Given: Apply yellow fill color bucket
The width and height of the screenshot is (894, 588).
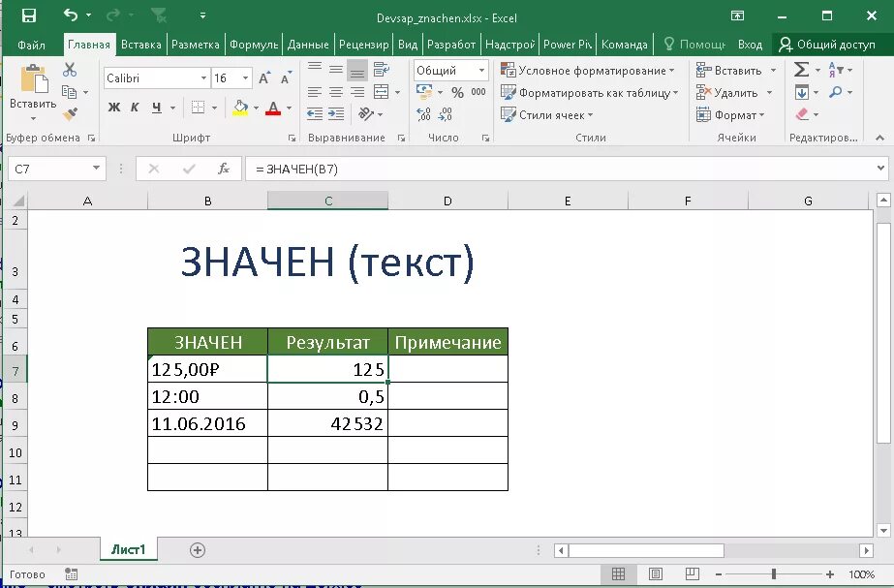Looking at the screenshot, I should 240,108.
